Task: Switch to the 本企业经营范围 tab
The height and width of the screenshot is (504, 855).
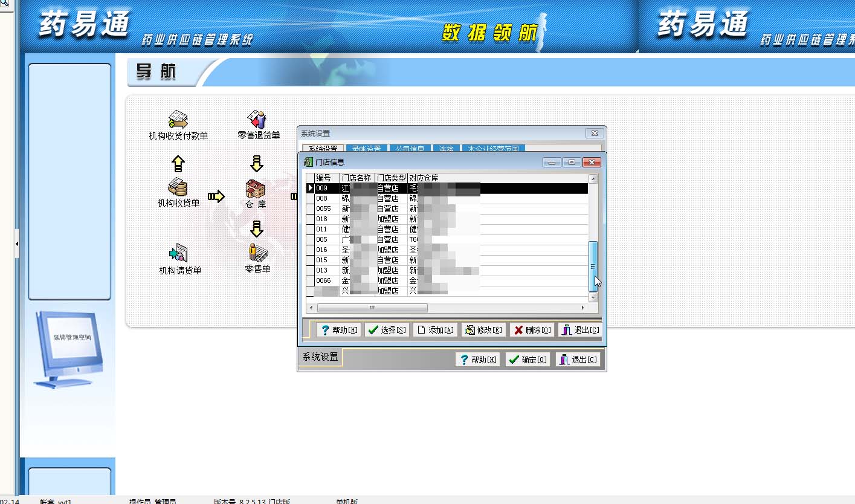Action: coord(493,148)
